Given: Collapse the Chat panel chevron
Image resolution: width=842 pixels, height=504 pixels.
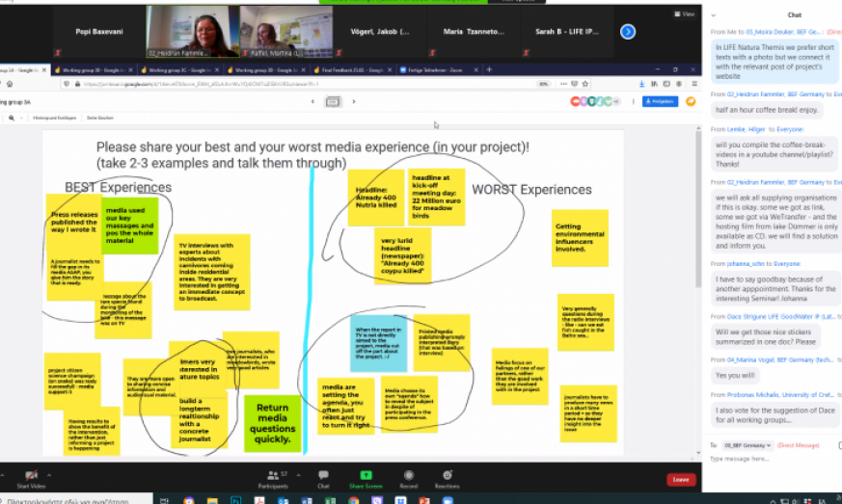Looking at the screenshot, I should [714, 15].
